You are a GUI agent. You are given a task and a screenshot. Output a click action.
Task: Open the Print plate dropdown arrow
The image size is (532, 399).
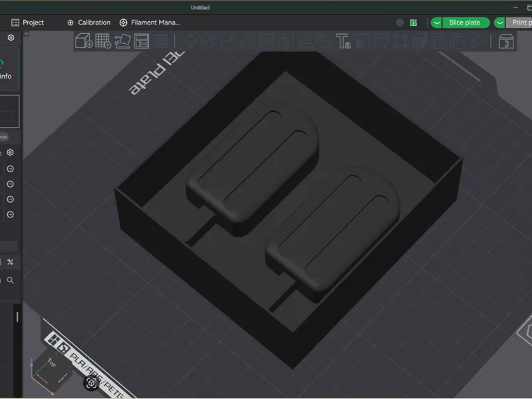tap(499, 23)
